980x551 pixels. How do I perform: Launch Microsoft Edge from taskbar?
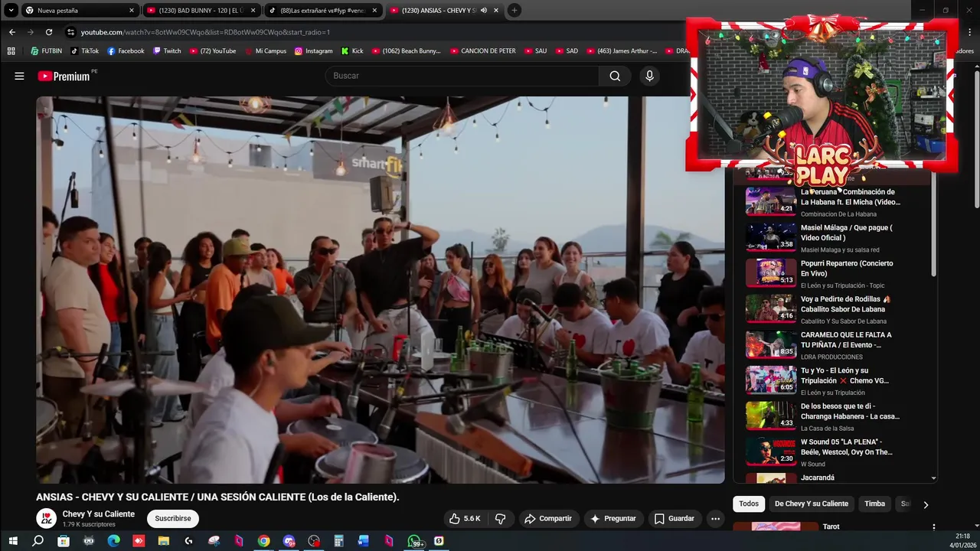point(113,541)
